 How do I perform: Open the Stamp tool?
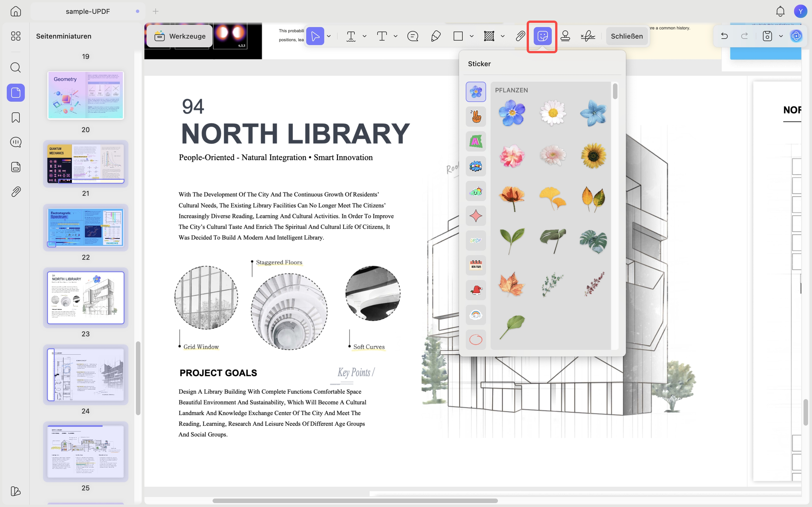pos(565,36)
